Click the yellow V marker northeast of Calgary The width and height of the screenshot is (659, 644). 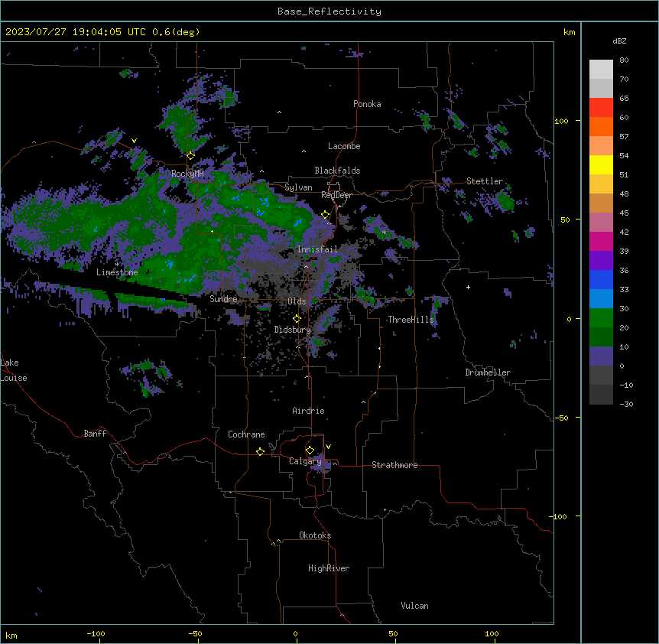[x=328, y=447]
